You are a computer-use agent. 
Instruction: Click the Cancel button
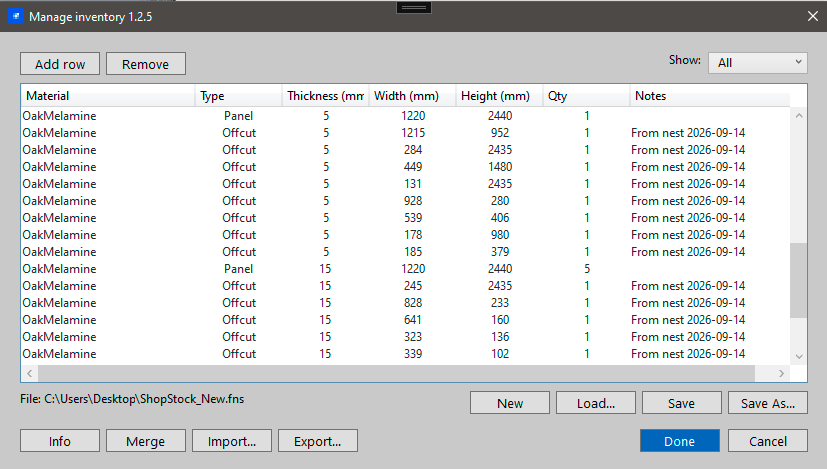[767, 441]
